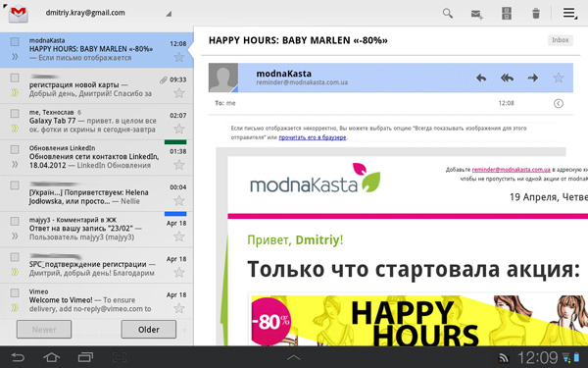Reply to all using double-arrow icon

click(507, 79)
